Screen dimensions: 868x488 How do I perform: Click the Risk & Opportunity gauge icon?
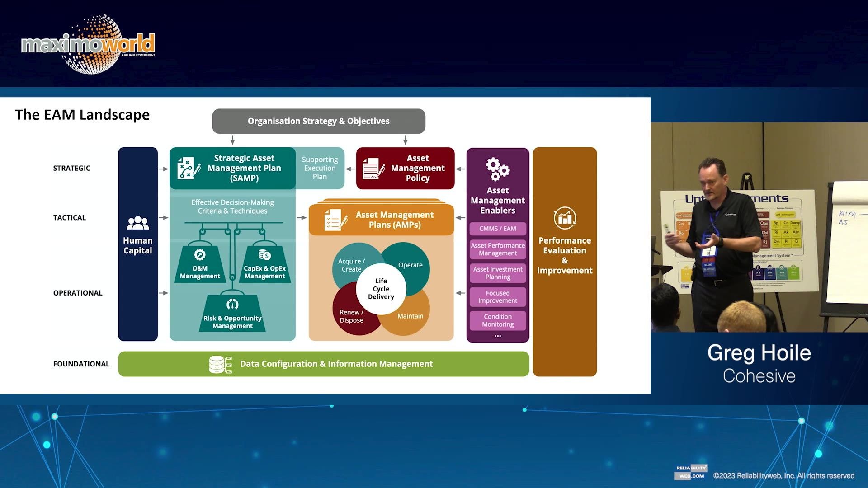click(232, 304)
